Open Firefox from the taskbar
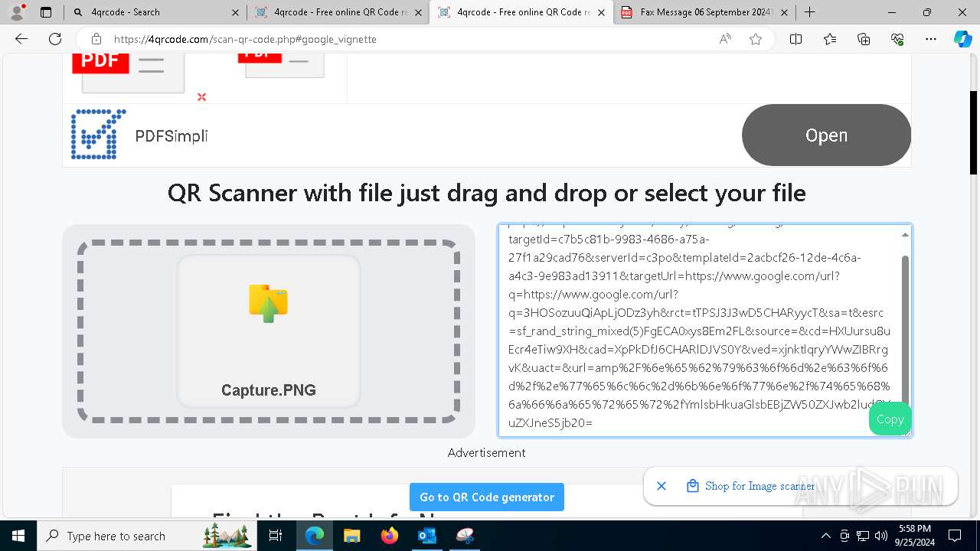The width and height of the screenshot is (980, 551). [x=389, y=536]
